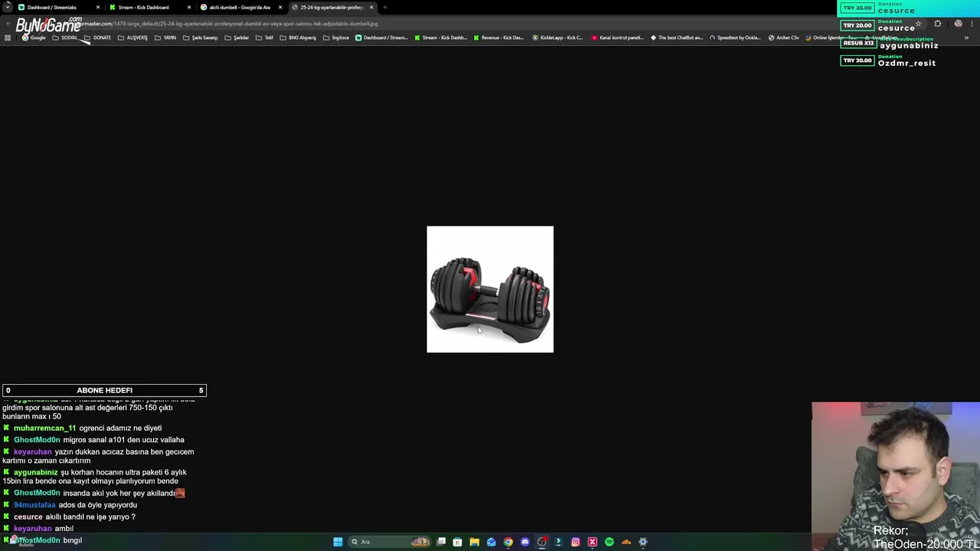The height and width of the screenshot is (551, 980).
Task: Open Discord from the taskbar
Action: coord(524,542)
